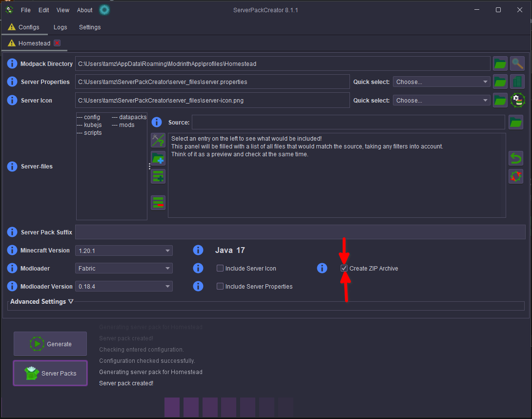Select kubejs entry in server-files list
The image size is (532, 419).
(x=89, y=125)
